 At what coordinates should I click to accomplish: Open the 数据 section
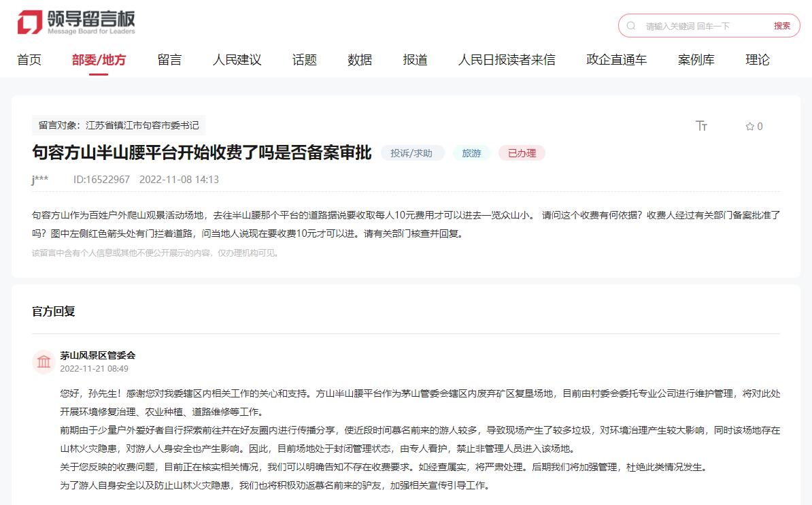pyautogui.click(x=358, y=60)
